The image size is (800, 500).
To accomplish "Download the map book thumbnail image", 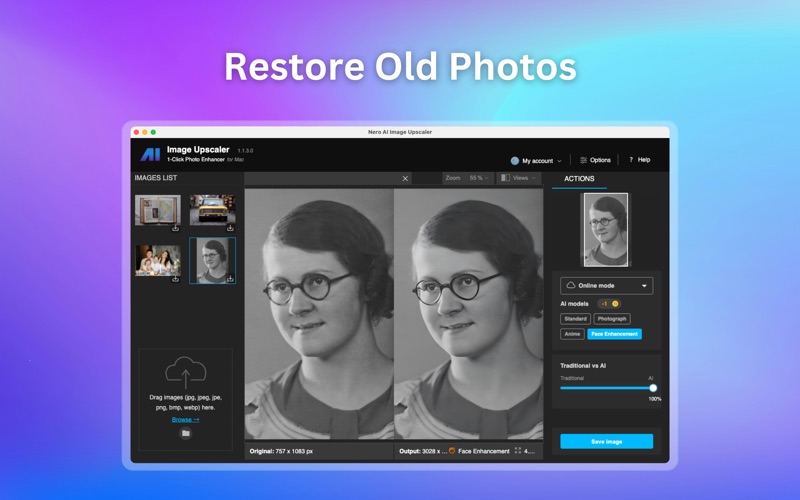I will (176, 229).
